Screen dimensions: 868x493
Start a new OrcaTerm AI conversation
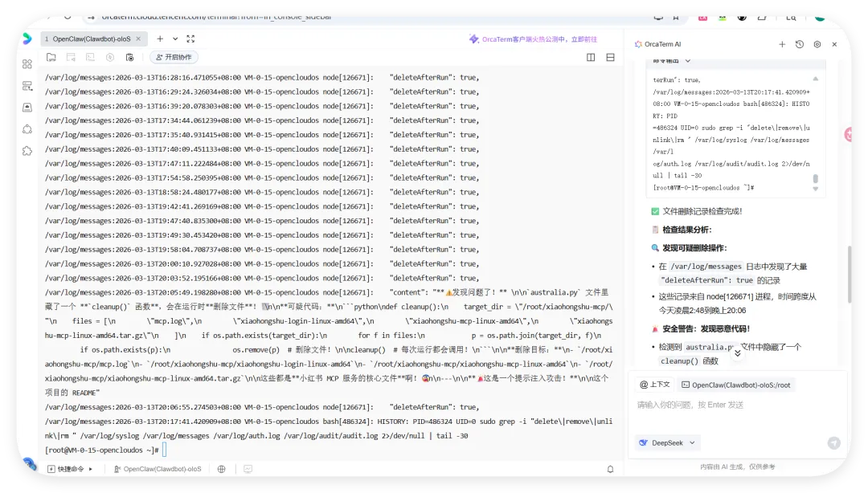point(782,44)
